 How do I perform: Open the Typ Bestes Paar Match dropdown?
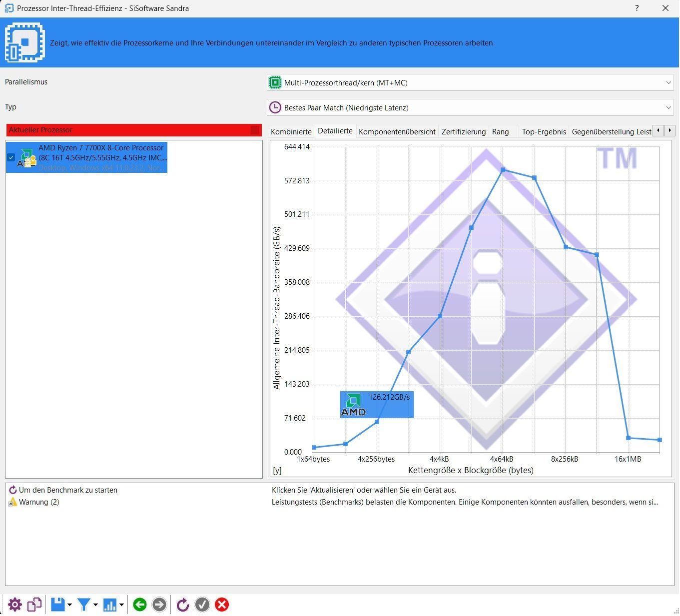pyautogui.click(x=470, y=107)
